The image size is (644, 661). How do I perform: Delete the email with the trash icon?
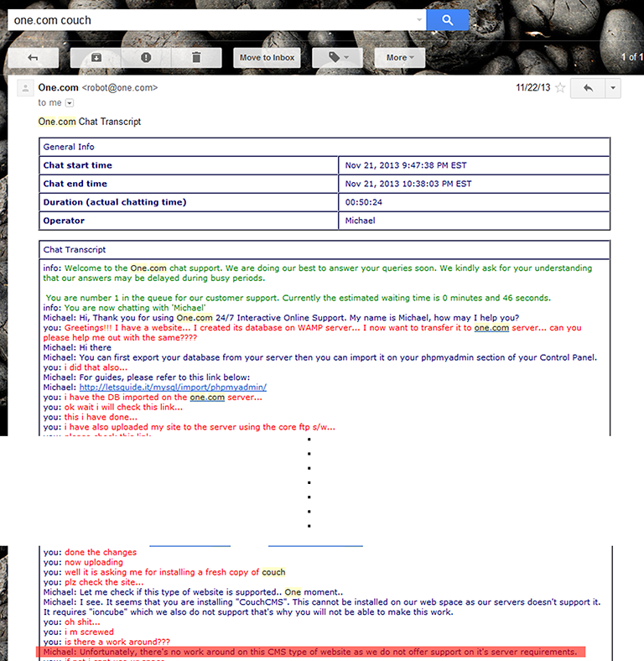pyautogui.click(x=196, y=58)
